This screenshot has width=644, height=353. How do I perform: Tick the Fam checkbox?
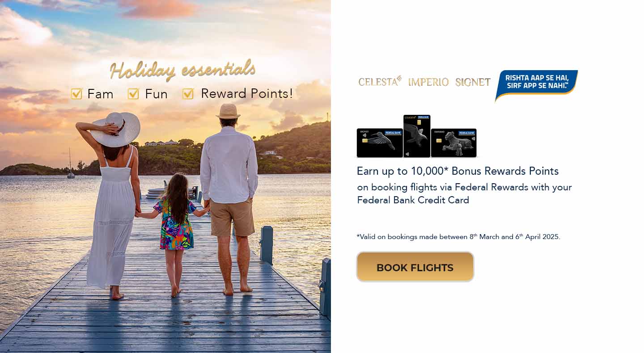pos(76,94)
